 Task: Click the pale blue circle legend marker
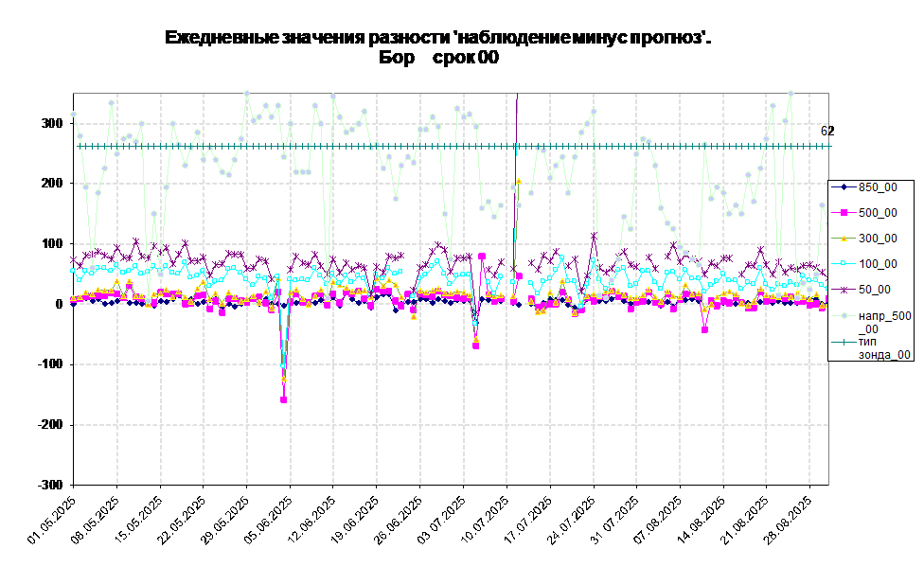tap(844, 315)
